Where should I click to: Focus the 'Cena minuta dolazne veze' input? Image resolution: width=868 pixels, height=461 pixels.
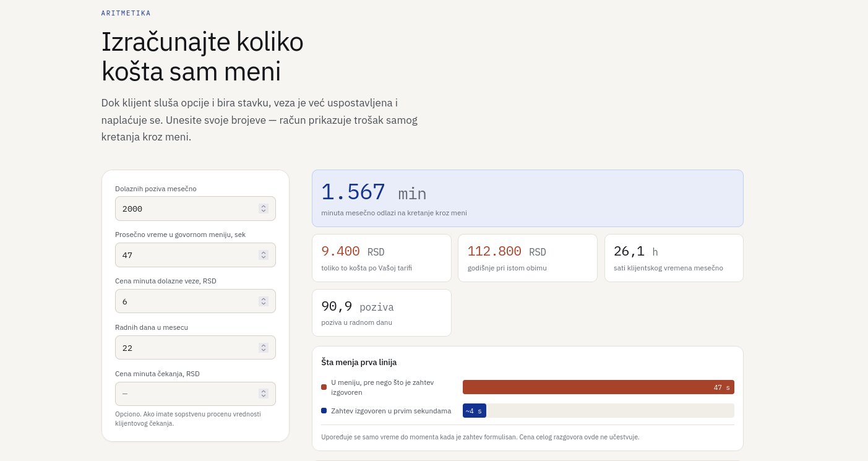[x=196, y=301]
